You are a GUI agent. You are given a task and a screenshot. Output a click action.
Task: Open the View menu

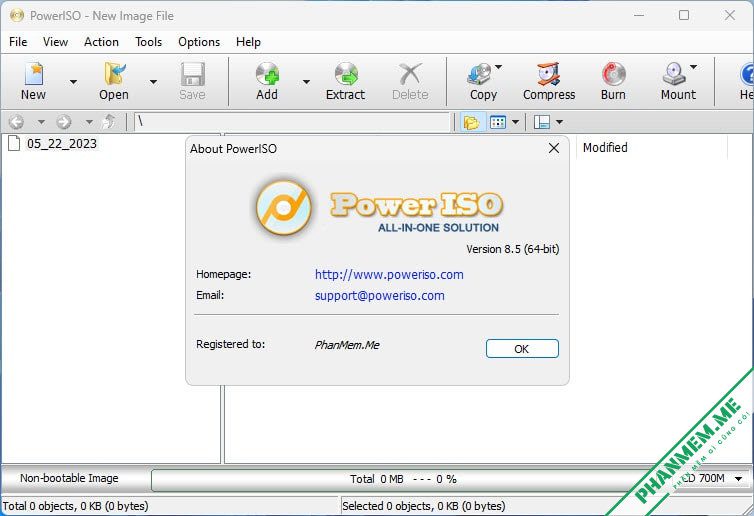55,42
